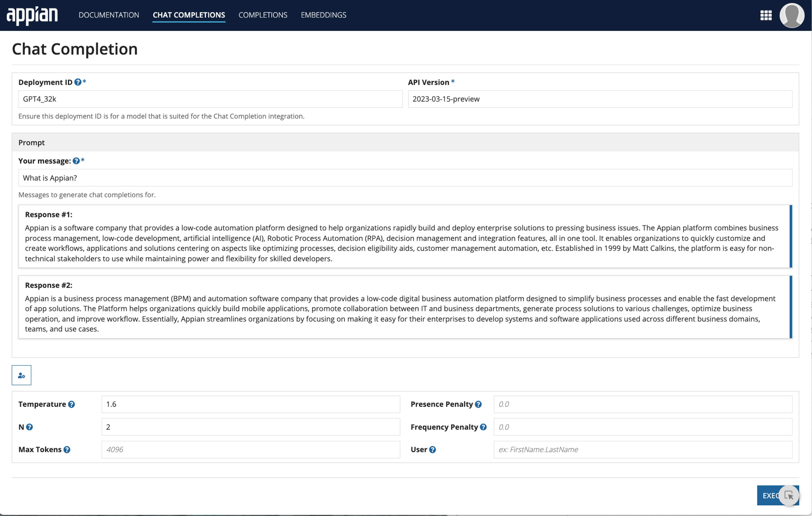The image size is (812, 516).
Task: Click the User input field
Action: tap(643, 450)
